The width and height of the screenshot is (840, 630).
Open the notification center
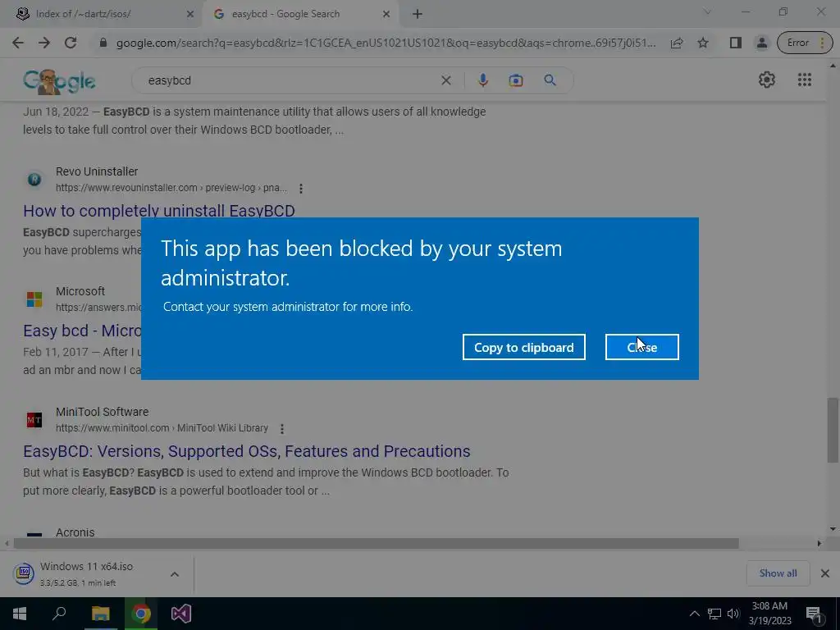coord(815,614)
